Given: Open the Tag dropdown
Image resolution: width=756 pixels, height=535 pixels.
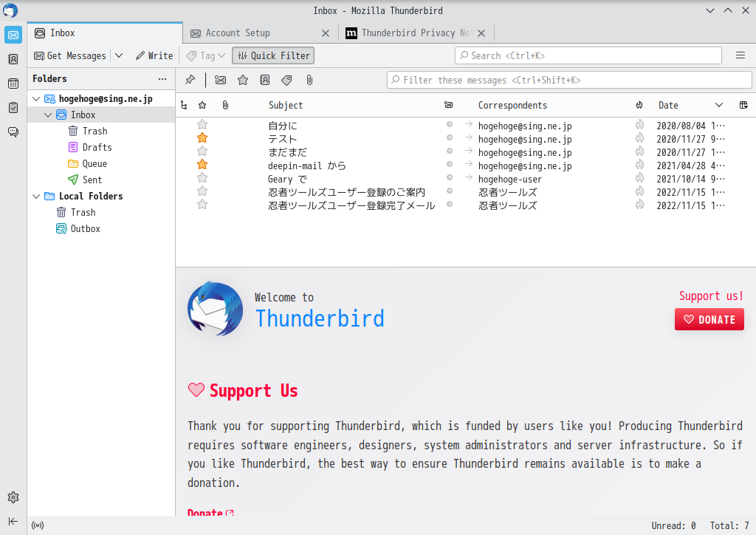Looking at the screenshot, I should [206, 56].
